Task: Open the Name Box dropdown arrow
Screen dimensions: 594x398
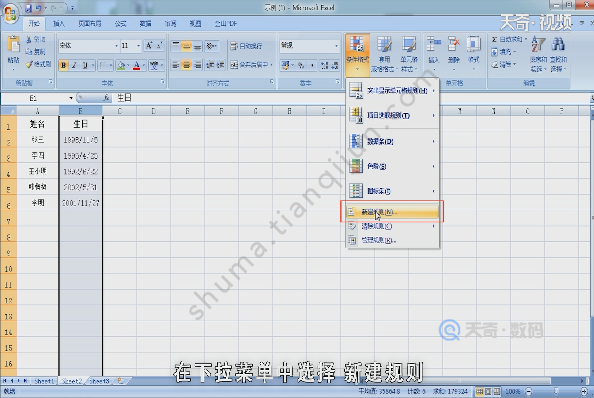Action: coord(71,98)
